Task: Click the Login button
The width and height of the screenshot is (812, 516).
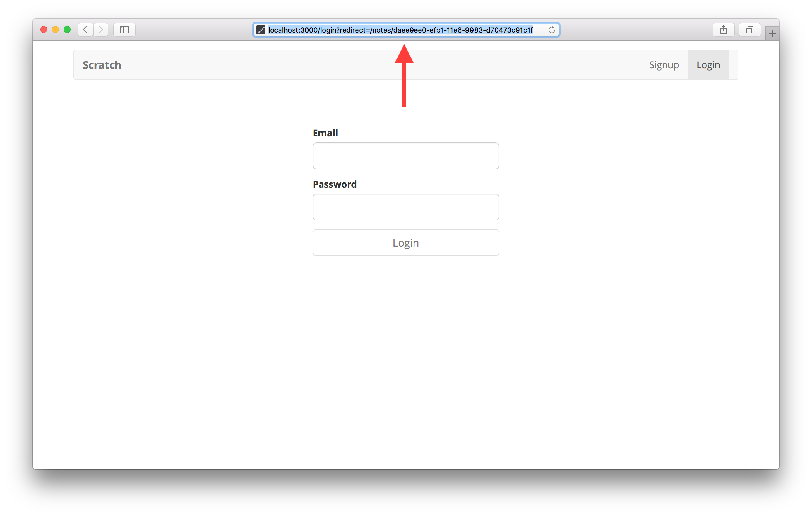Action: pyautogui.click(x=405, y=242)
